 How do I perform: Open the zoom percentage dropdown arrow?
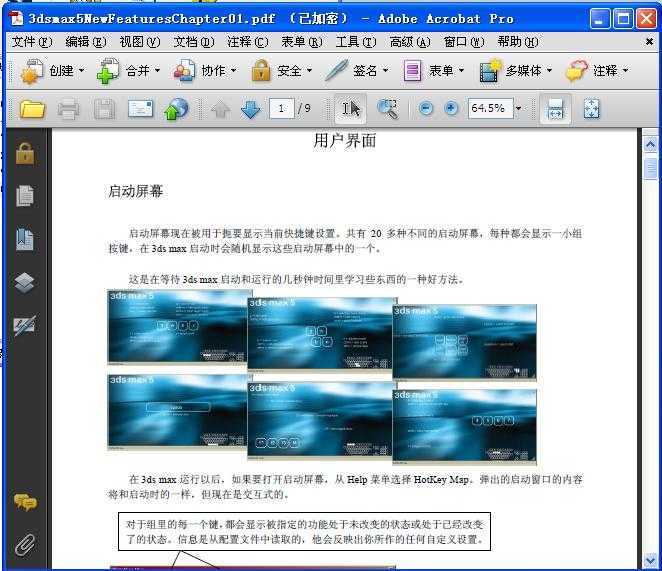pyautogui.click(x=518, y=109)
